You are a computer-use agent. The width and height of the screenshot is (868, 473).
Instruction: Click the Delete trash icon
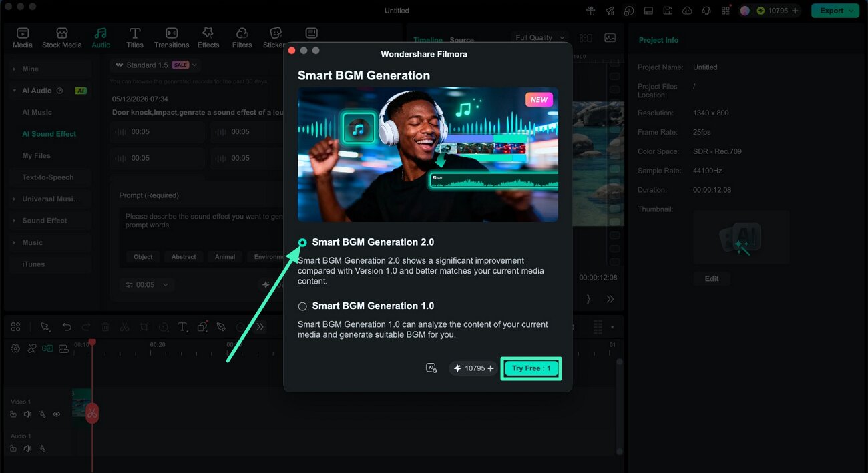point(105,327)
